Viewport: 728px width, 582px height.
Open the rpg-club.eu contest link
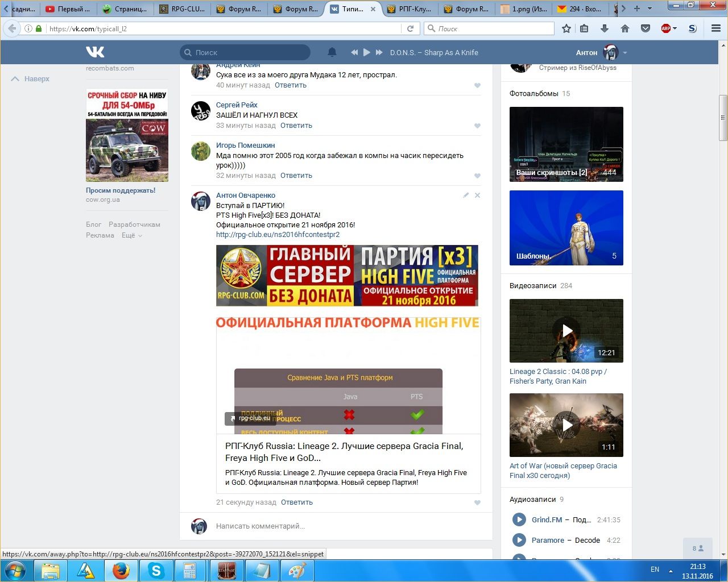pyautogui.click(x=278, y=234)
